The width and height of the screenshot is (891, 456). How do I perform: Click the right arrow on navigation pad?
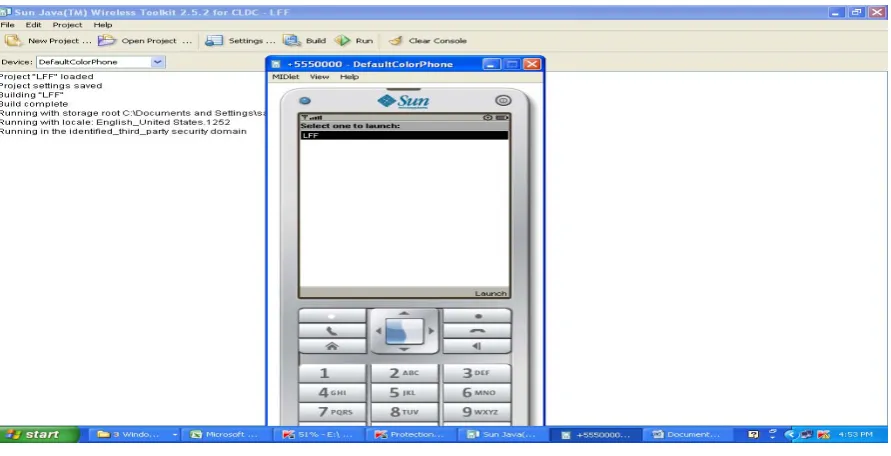click(x=431, y=331)
